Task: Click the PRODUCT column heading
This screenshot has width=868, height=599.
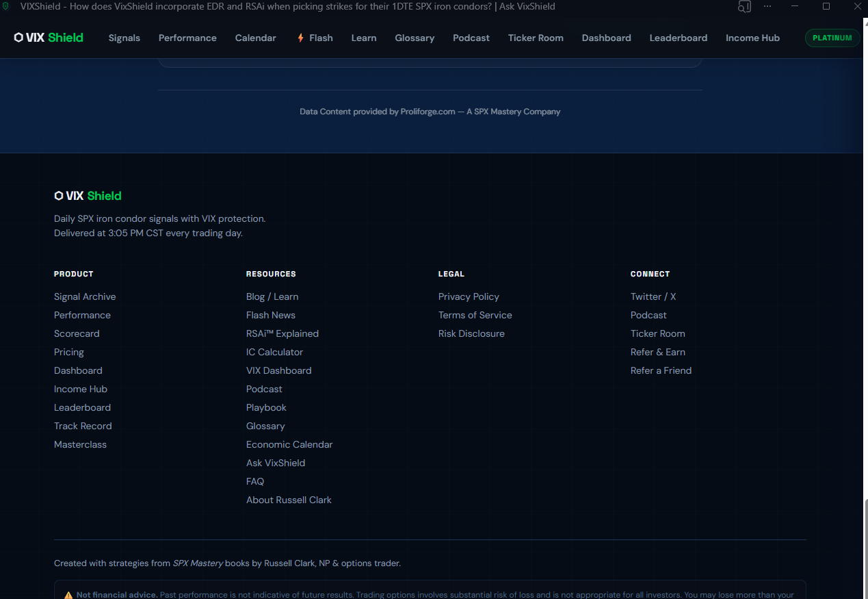Action: click(73, 274)
